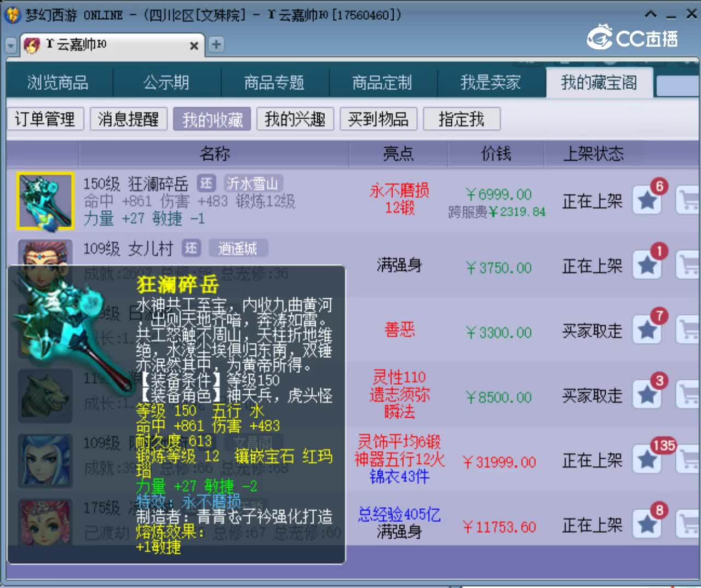Open the 浏览商品 tab
Screen dimensions: 701x588
(x=58, y=83)
